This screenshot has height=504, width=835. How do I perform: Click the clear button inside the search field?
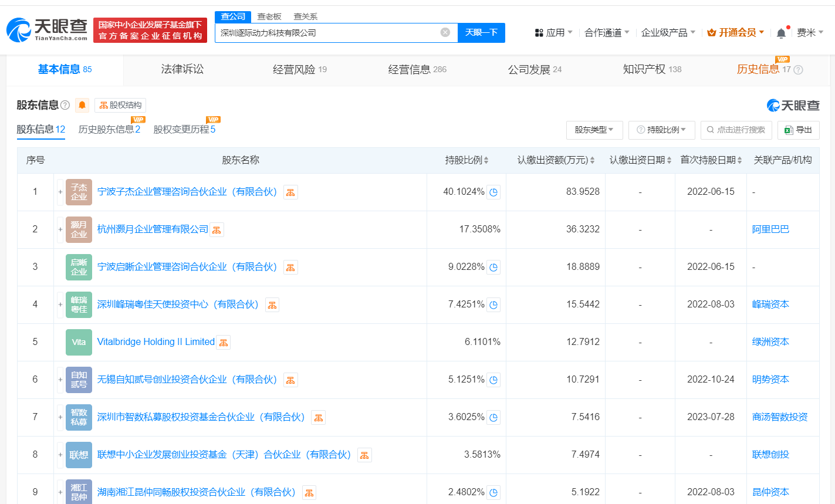(444, 33)
